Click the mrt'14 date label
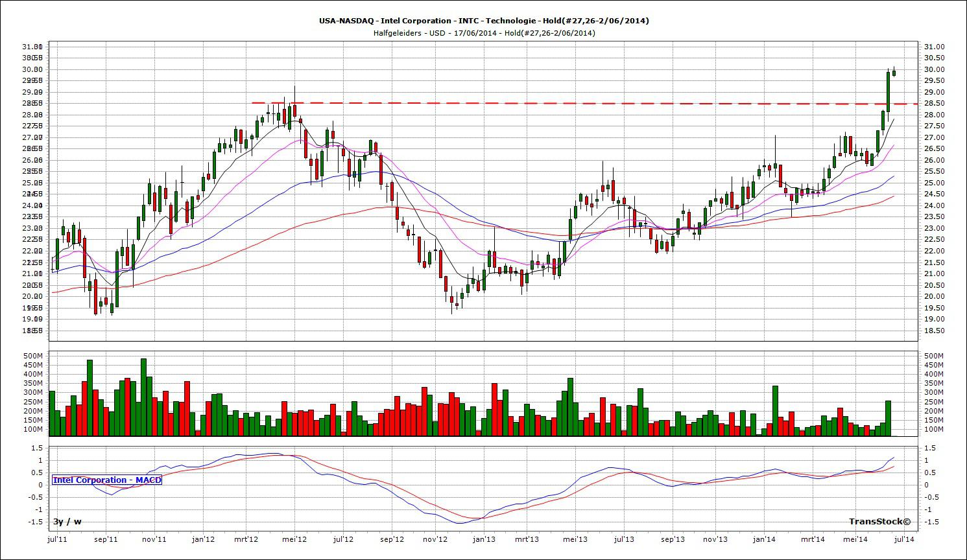Viewport: 967px width, 560px height. click(x=813, y=539)
